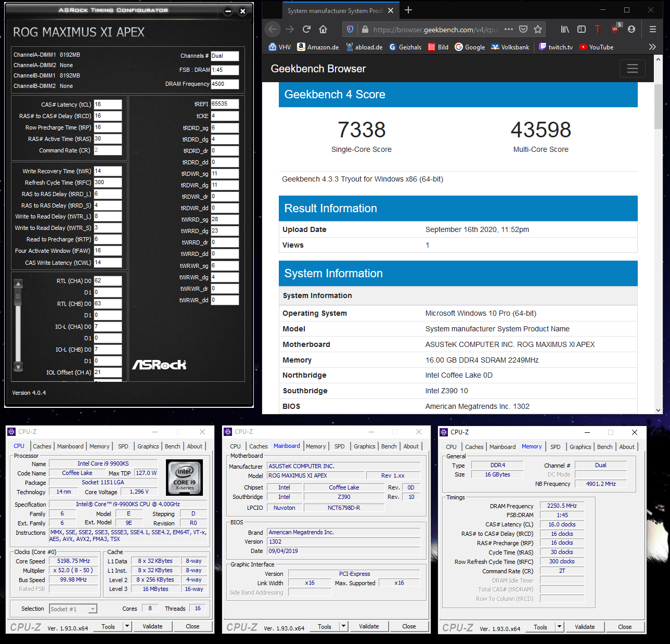The height and width of the screenshot is (644, 670).
Task: Open Firefox account icon
Action: (632, 29)
